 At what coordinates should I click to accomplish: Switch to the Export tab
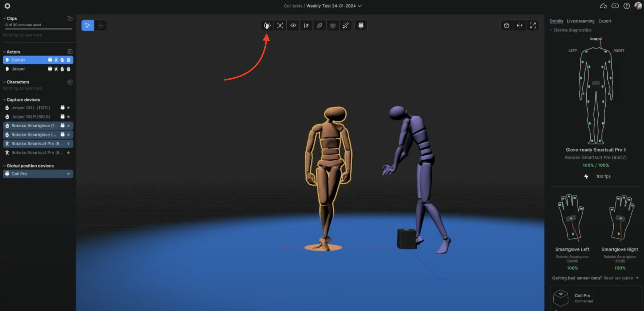pos(605,21)
